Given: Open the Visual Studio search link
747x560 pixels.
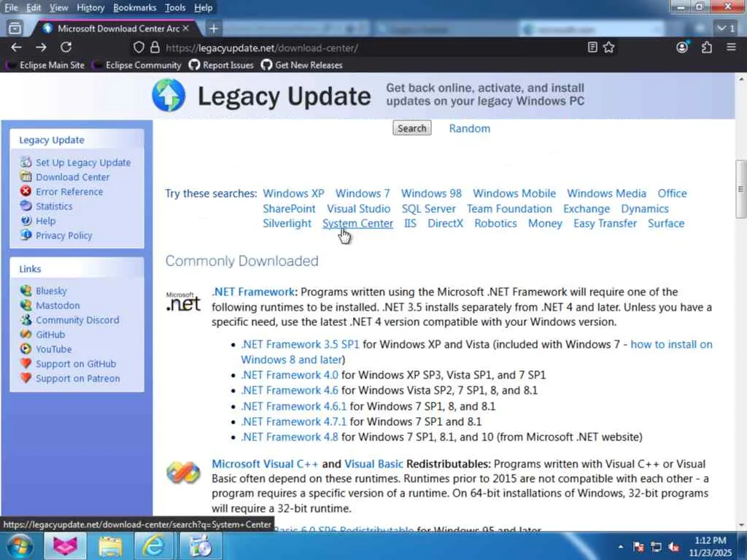Looking at the screenshot, I should [358, 209].
